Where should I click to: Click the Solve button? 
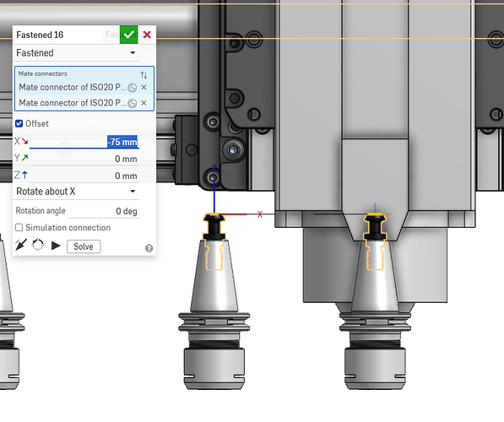click(84, 246)
